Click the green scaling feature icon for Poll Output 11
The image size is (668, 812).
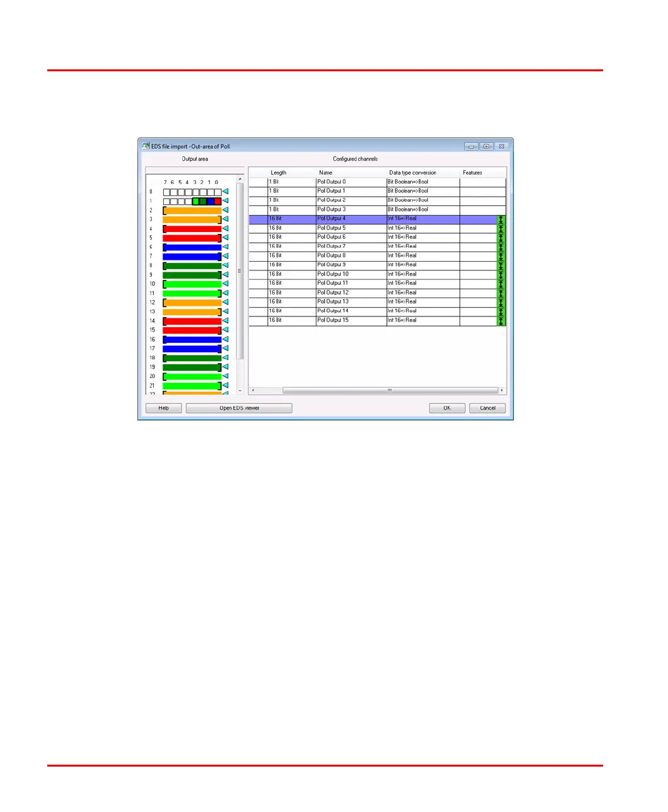coord(502,284)
